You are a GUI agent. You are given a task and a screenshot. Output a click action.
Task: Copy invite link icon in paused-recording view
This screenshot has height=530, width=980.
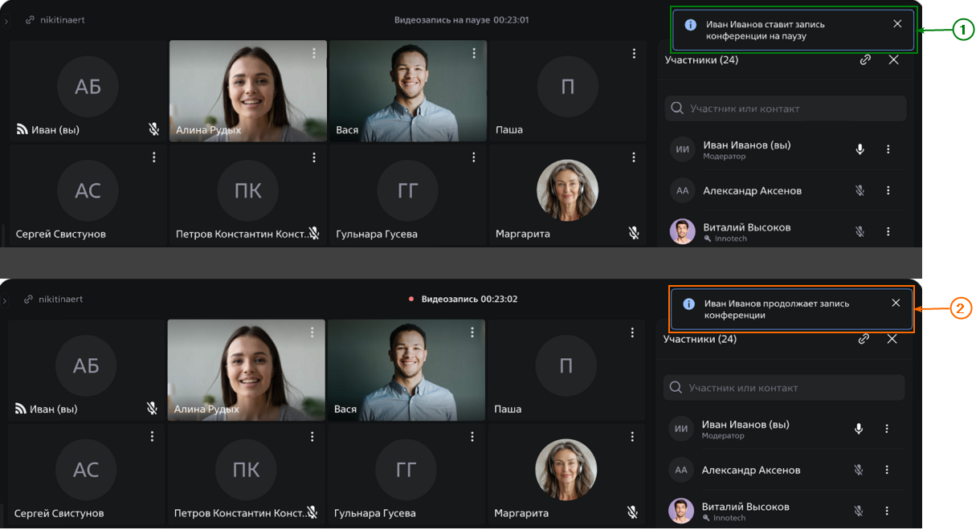pyautogui.click(x=865, y=59)
